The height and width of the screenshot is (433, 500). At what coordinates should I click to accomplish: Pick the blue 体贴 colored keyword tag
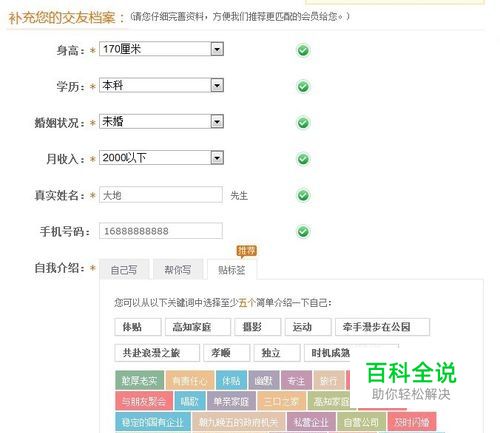coord(231,380)
